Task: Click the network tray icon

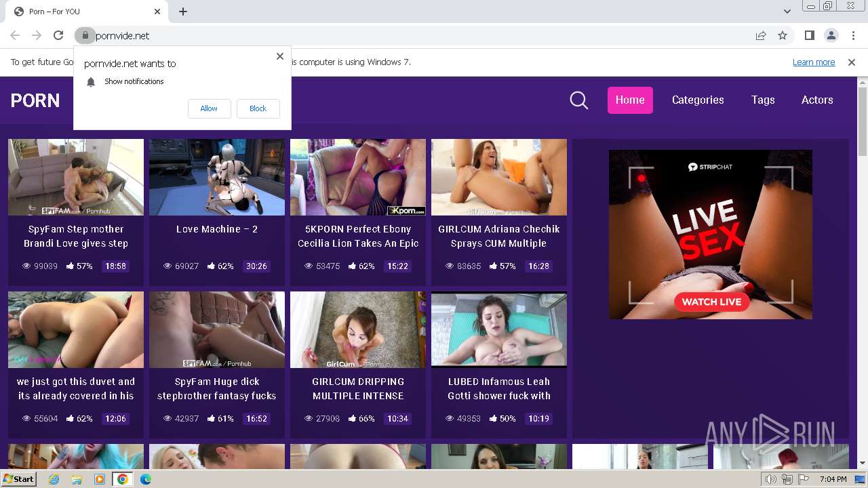Action: [787, 479]
